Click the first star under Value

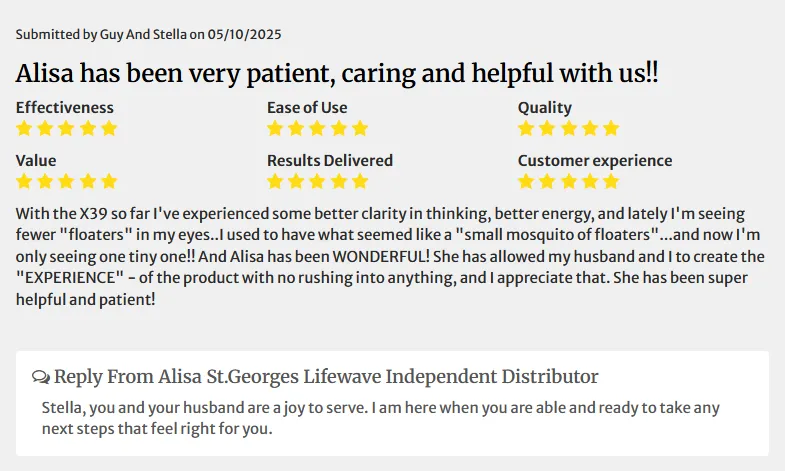tap(24, 181)
